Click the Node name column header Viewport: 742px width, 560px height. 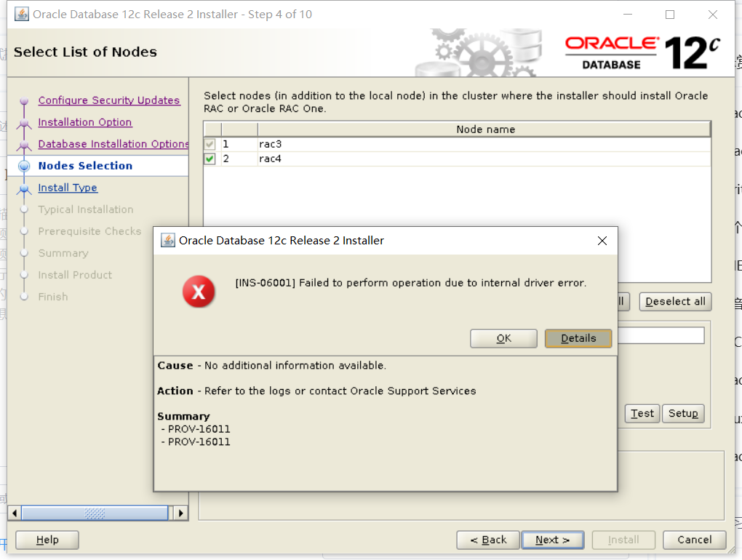484,129
